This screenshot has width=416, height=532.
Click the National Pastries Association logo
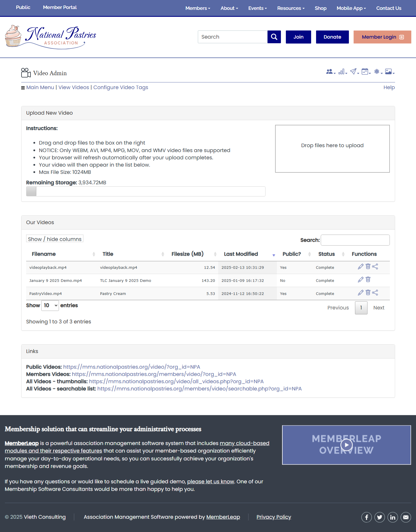point(51,37)
